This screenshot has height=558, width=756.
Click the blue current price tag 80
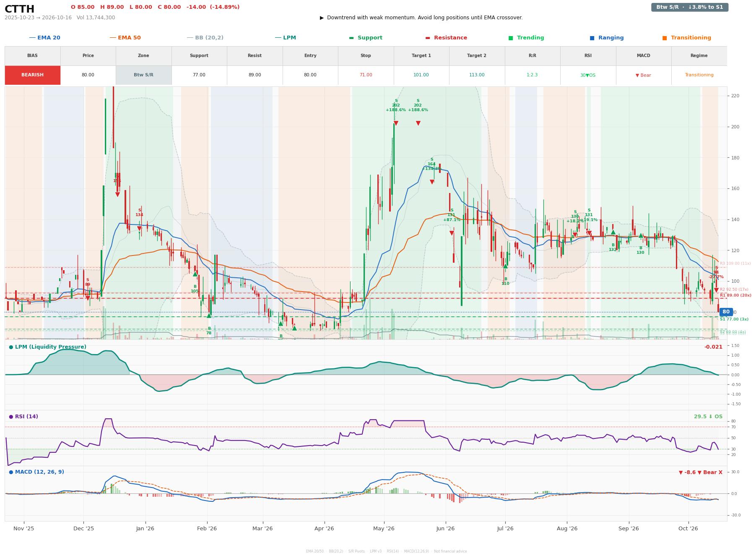click(x=726, y=312)
